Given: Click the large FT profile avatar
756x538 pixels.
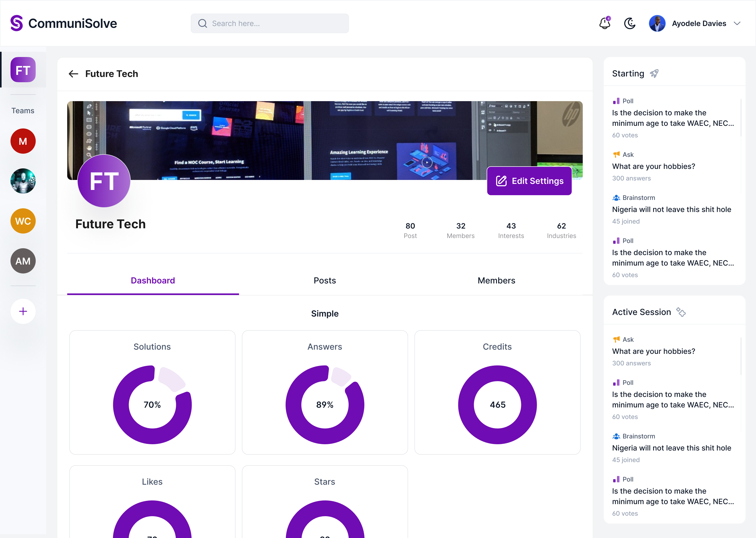Looking at the screenshot, I should coord(104,181).
